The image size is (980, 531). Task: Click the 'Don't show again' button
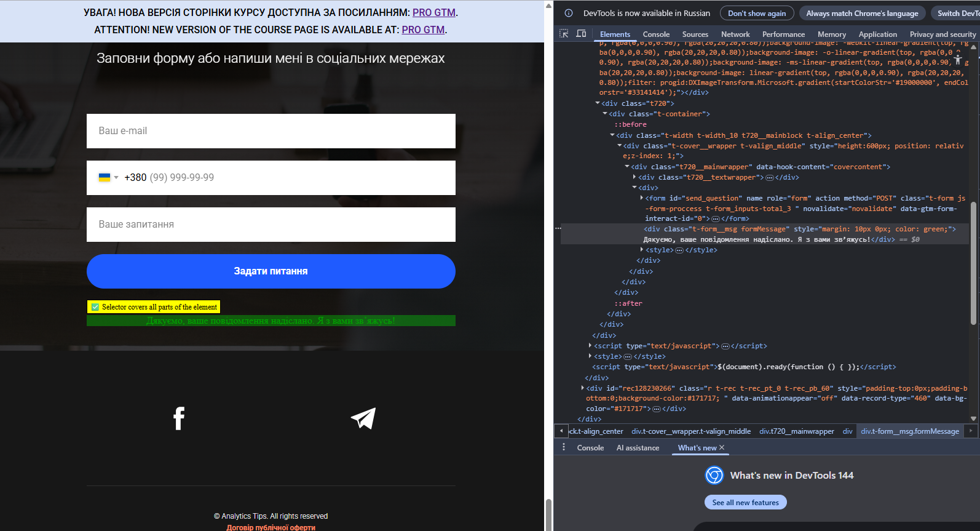[x=757, y=13]
